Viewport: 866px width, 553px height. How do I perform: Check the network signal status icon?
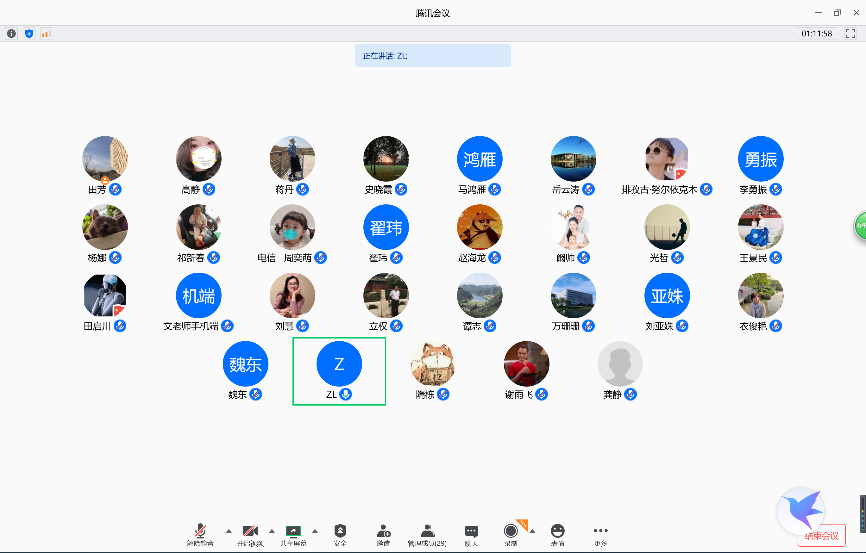click(45, 33)
